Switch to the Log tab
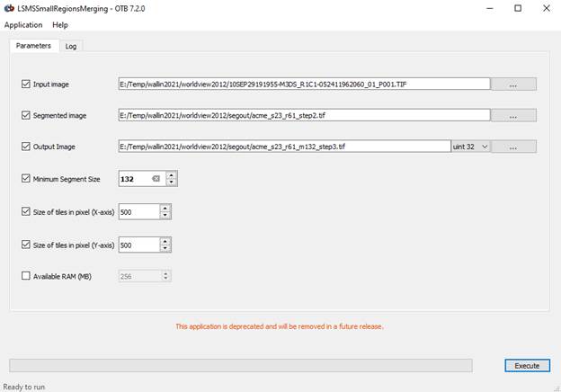 pos(71,46)
